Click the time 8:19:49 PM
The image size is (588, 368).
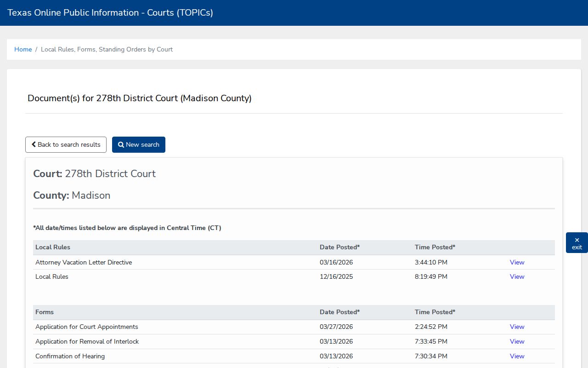pyautogui.click(x=431, y=276)
